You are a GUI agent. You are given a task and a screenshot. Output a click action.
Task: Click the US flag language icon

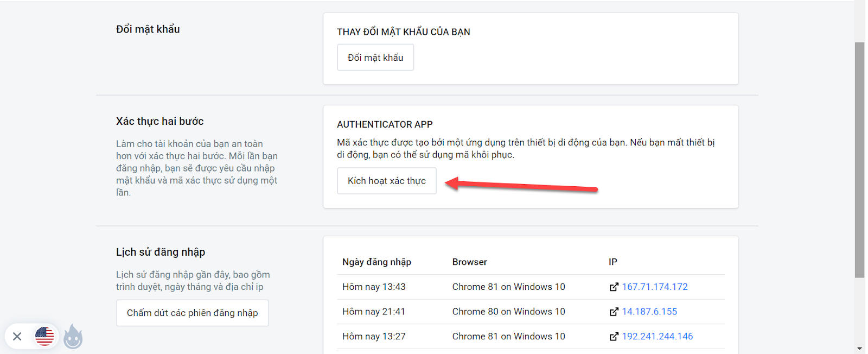point(44,336)
